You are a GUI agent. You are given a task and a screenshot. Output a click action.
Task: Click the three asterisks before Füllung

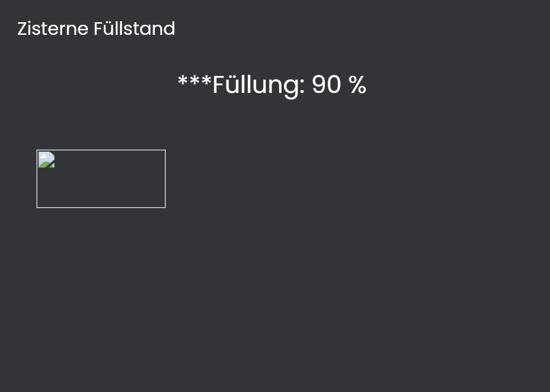[x=195, y=80]
